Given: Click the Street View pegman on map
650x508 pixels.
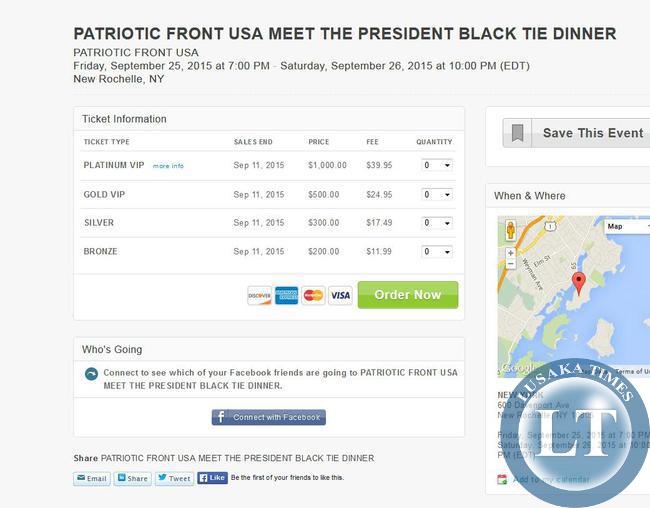Looking at the screenshot, I should (x=511, y=230).
